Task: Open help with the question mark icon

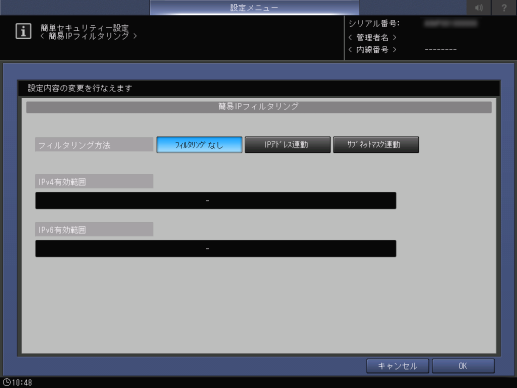Action: pos(504,7)
